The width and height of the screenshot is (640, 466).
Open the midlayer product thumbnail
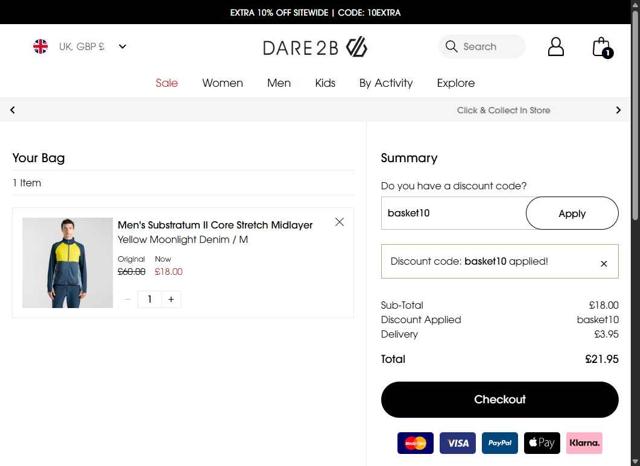click(67, 263)
